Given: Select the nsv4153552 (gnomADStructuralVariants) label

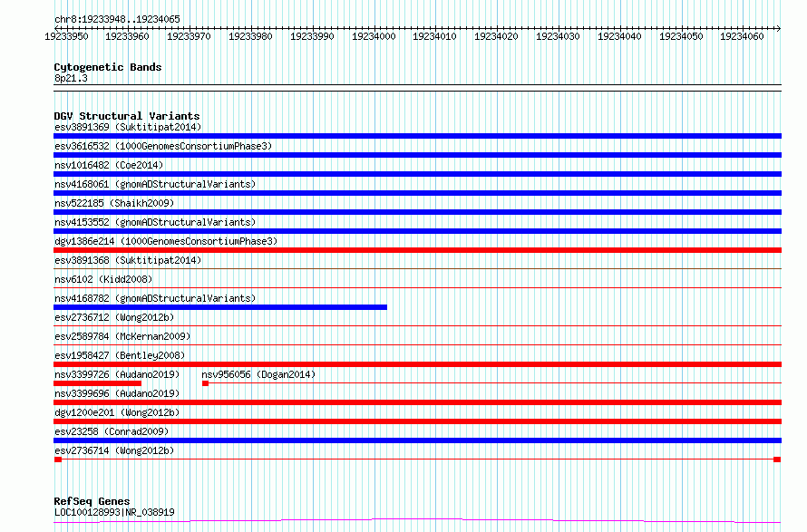Looking at the screenshot, I should 155,222.
